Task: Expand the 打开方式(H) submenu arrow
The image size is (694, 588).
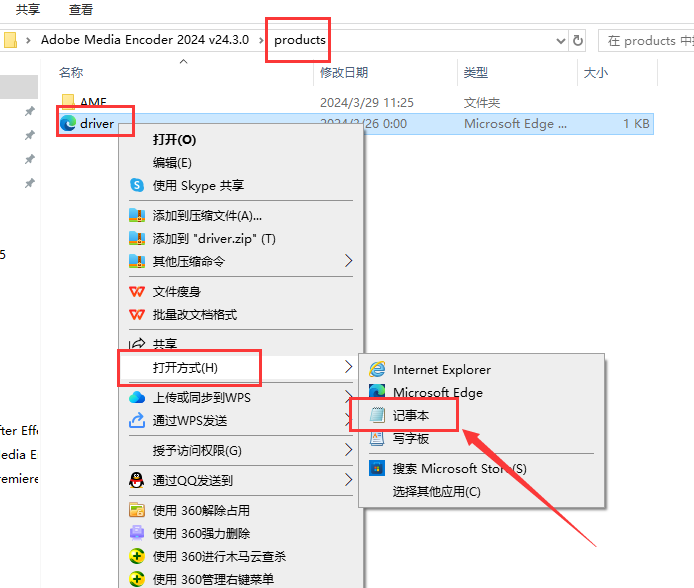Action: [x=348, y=366]
